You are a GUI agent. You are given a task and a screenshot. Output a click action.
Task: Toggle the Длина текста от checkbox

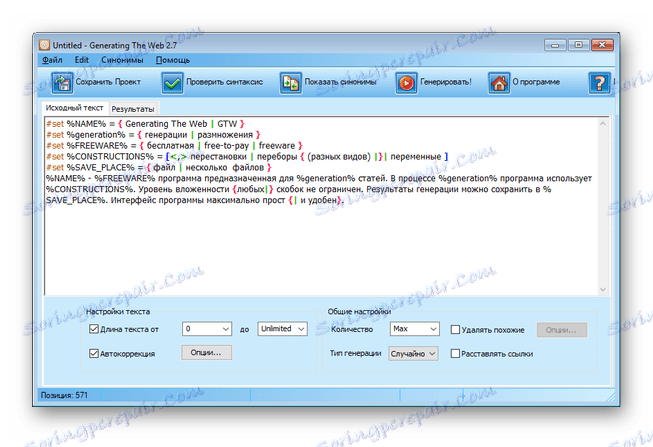94,329
